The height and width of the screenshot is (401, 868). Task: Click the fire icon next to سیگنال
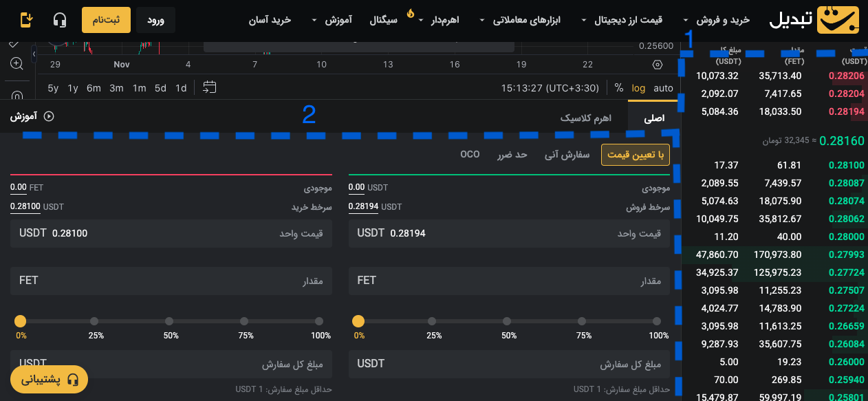click(411, 13)
